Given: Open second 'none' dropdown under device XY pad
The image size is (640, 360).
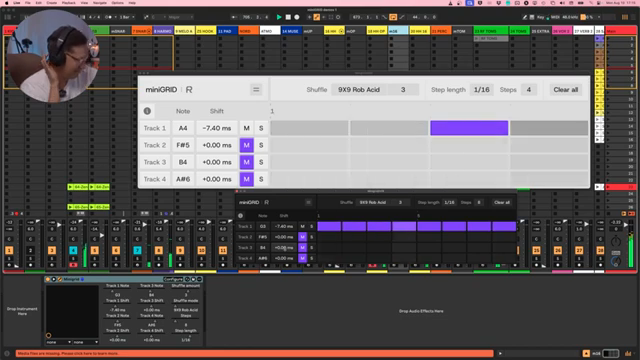Looking at the screenshot, I should tap(86, 342).
